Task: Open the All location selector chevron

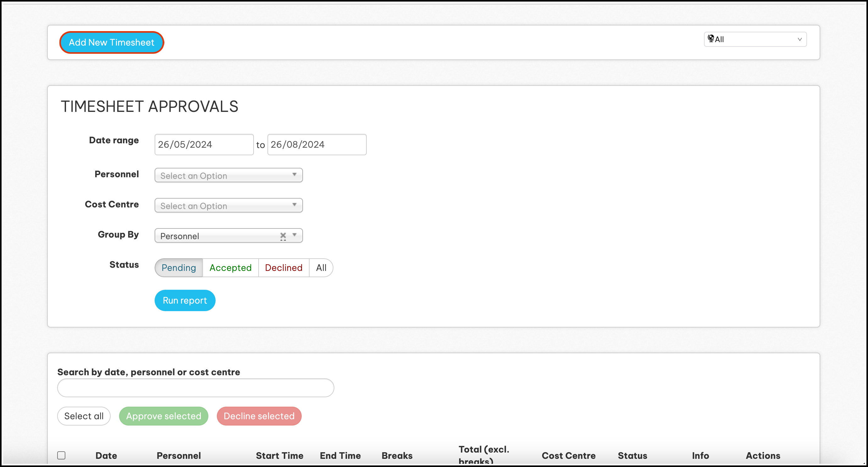Action: point(799,39)
